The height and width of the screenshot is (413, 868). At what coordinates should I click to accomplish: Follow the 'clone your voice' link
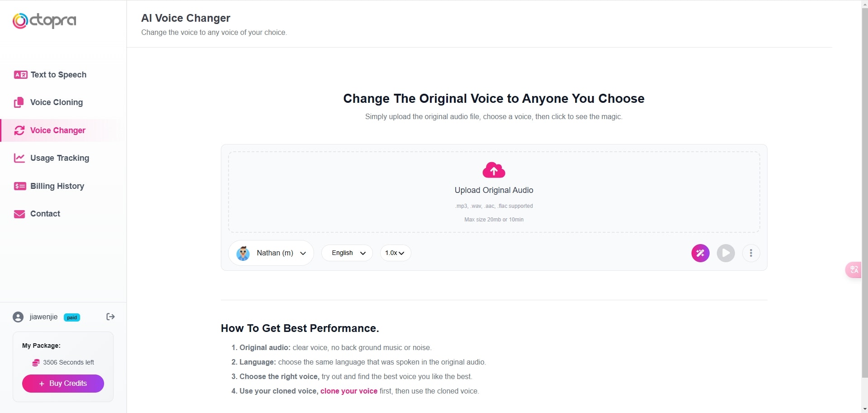[x=348, y=391]
